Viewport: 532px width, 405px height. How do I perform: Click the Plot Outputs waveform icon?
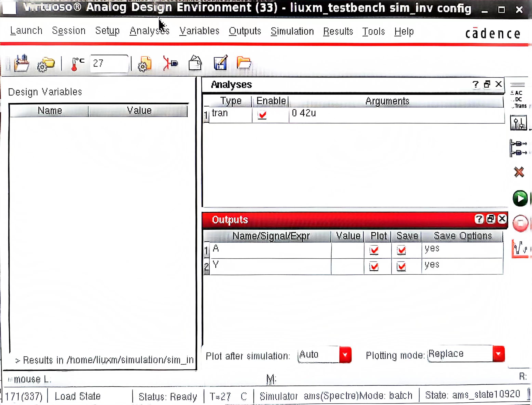pyautogui.click(x=520, y=248)
